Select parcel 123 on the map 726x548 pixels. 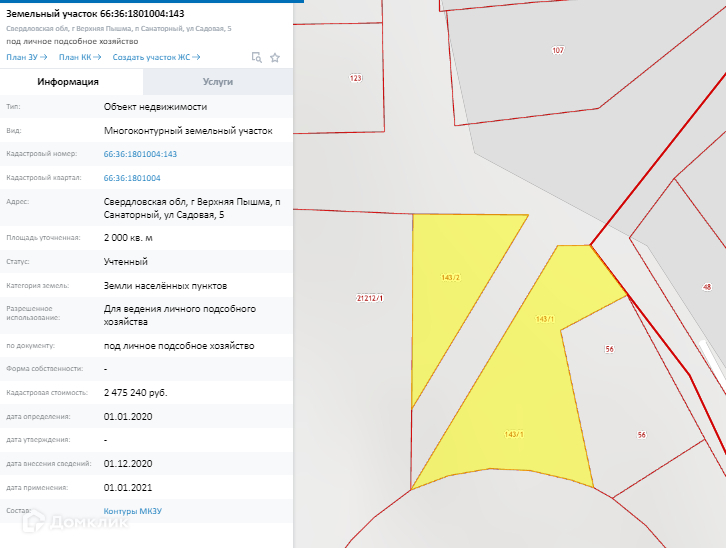pyautogui.click(x=356, y=78)
